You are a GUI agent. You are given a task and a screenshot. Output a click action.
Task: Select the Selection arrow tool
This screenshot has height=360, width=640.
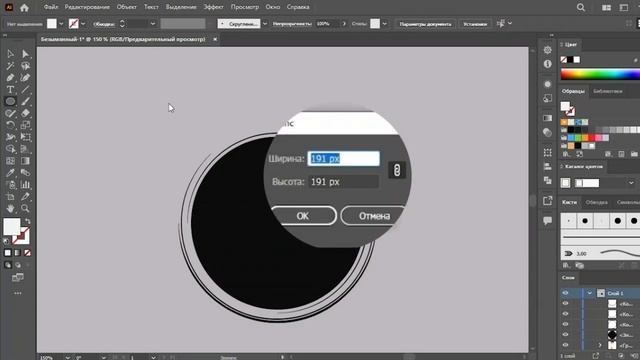pos(10,54)
